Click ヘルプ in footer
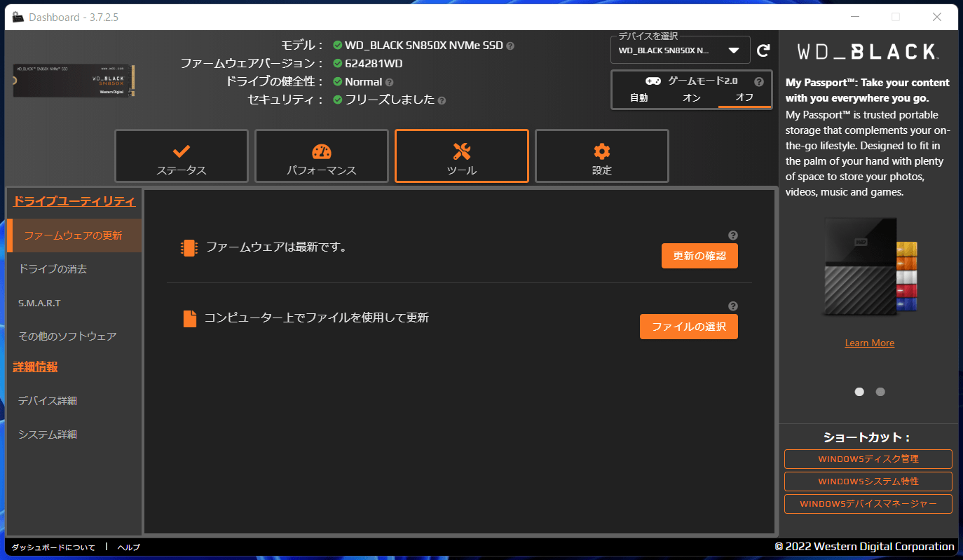This screenshot has height=560, width=963. coord(129,547)
